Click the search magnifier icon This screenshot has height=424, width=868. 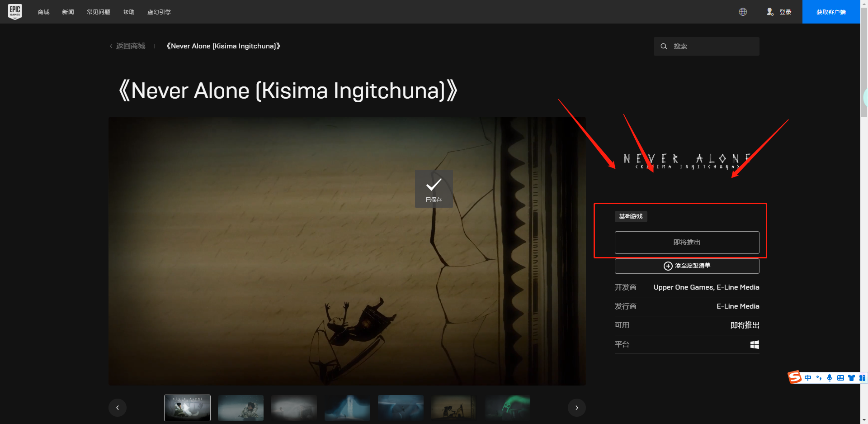[x=664, y=46]
